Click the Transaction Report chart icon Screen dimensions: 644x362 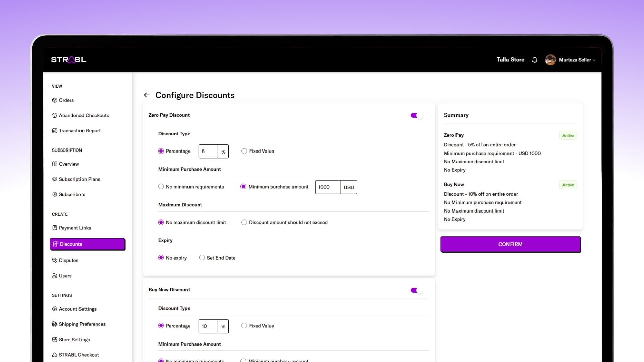55,131
